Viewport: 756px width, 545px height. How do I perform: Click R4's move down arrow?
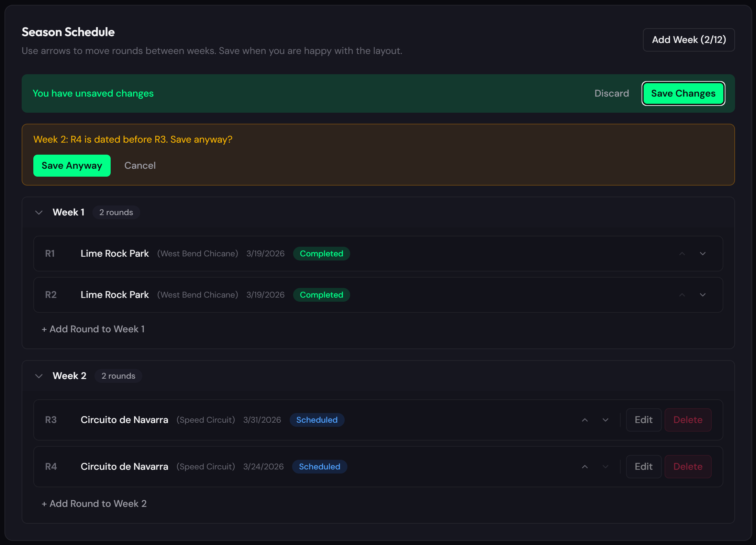click(x=605, y=467)
